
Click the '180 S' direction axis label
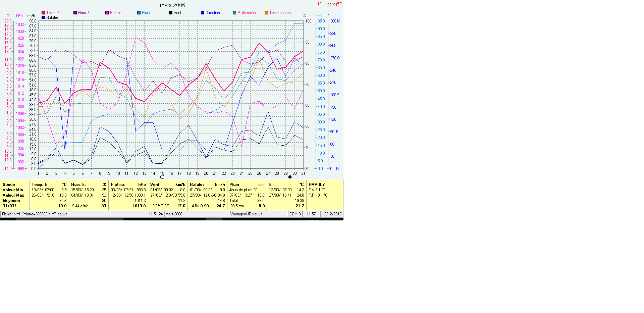click(335, 95)
